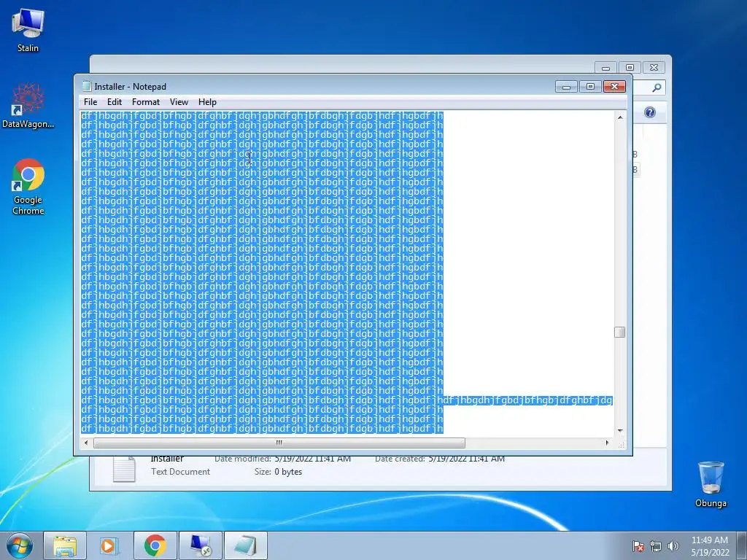Click the Notepad horizontal scrollbar left arrow
Screen dimensions: 747x560
(x=86, y=443)
